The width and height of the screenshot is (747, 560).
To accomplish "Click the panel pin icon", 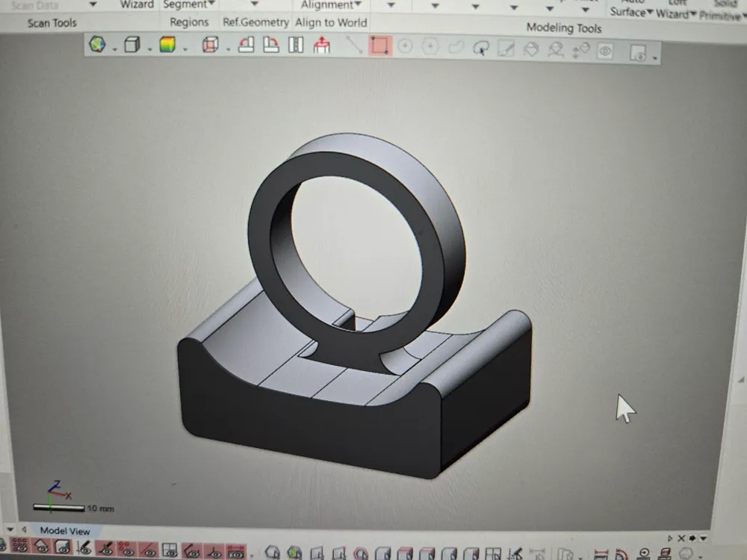I will click(x=692, y=538).
